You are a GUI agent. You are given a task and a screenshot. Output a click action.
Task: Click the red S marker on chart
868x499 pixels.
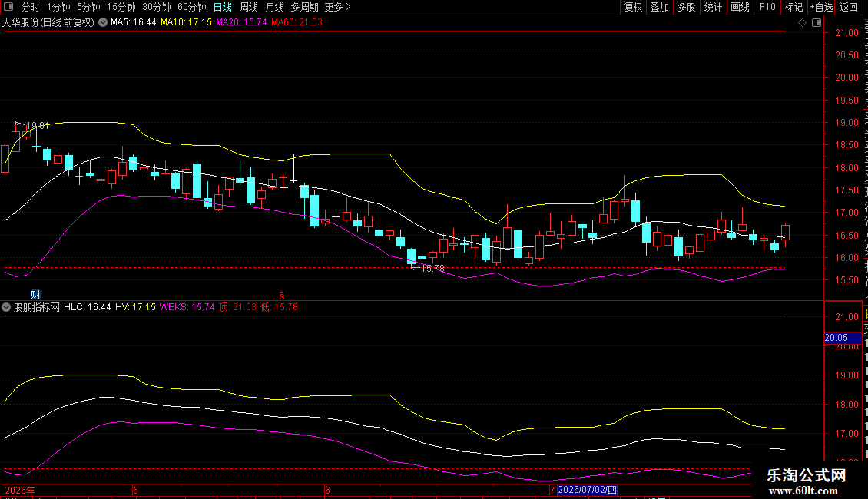tap(282, 296)
